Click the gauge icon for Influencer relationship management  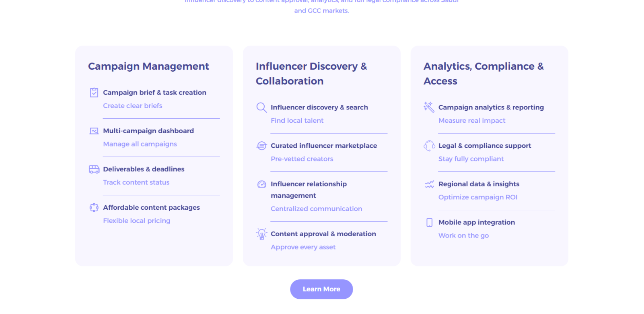[262, 184]
